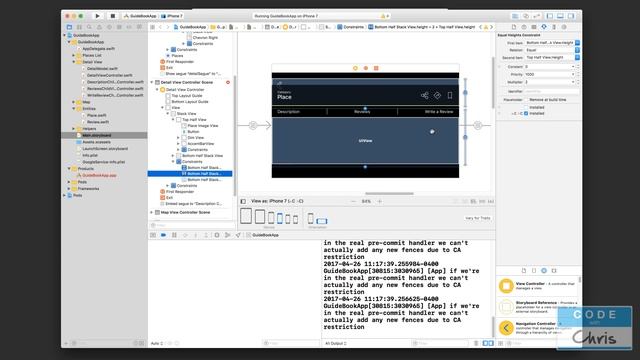Open the Multiplier dropdown arrow
The image size is (640, 360).
(x=573, y=82)
